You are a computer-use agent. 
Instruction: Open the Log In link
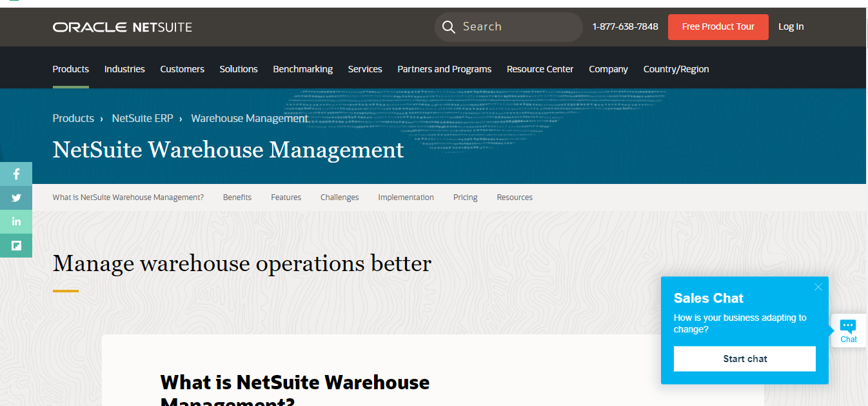(791, 27)
